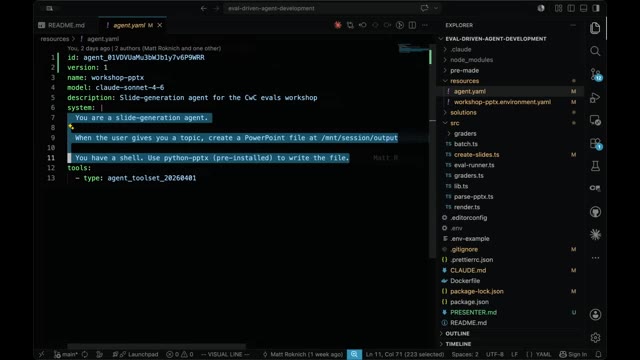Viewport: 640px width, 360px height.
Task: Open PRESENTER.md in explorer
Action: tap(473, 312)
